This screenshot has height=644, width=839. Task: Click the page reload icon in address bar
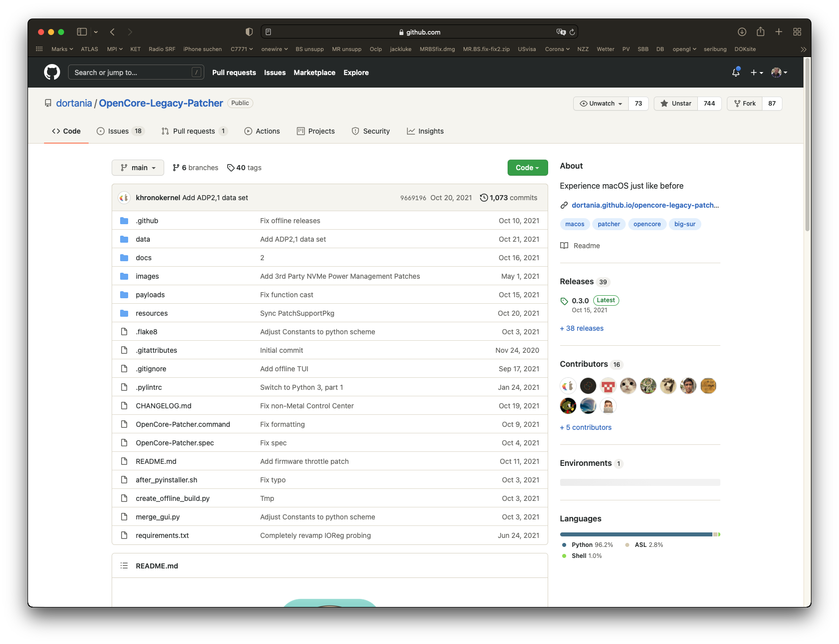click(572, 32)
